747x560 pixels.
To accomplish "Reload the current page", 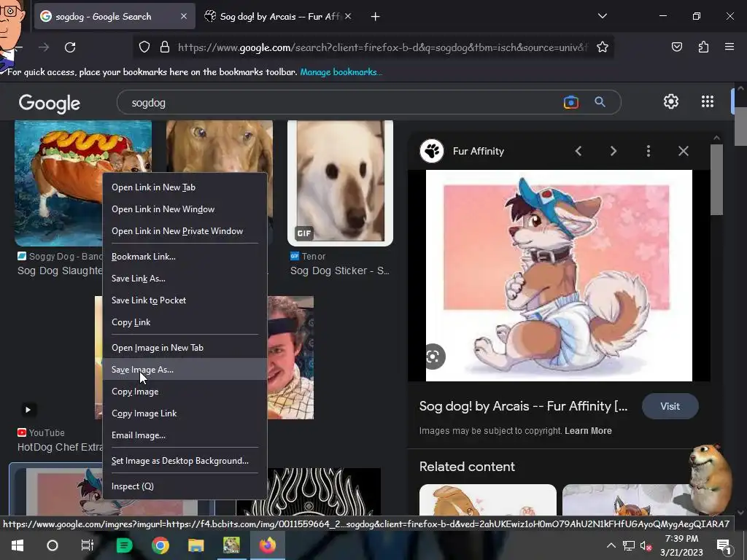I will [x=70, y=47].
